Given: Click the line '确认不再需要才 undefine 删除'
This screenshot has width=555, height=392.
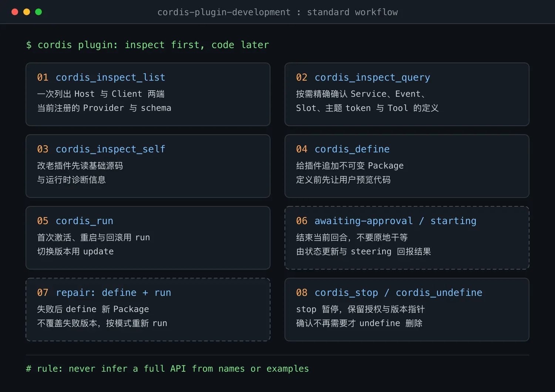Looking at the screenshot, I should point(359,323).
